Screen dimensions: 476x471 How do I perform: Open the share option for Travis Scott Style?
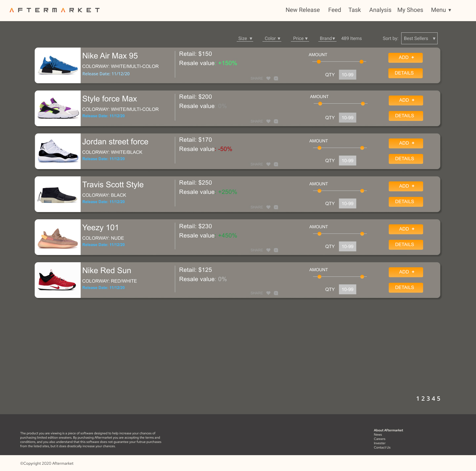tap(276, 207)
